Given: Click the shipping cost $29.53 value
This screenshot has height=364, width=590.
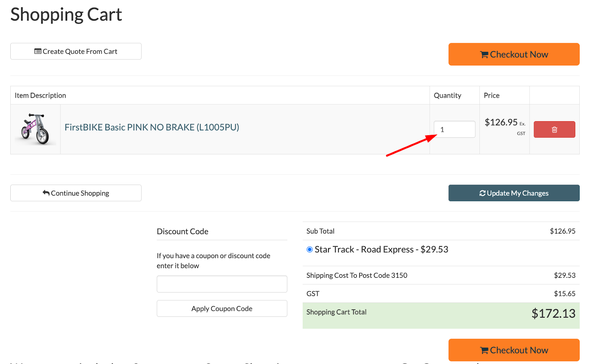Looking at the screenshot, I should 565,275.
